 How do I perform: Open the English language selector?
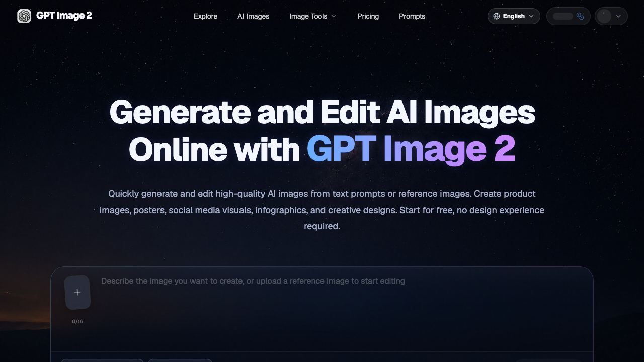pos(514,16)
